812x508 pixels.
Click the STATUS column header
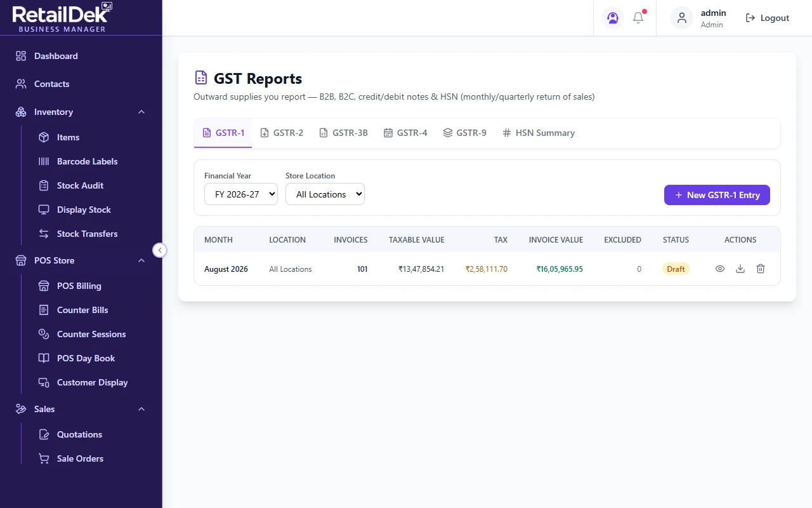[676, 240]
